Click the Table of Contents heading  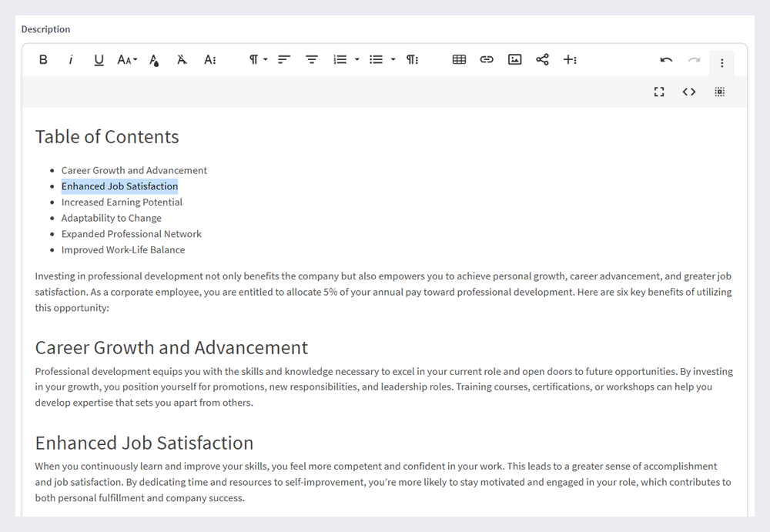tap(107, 136)
